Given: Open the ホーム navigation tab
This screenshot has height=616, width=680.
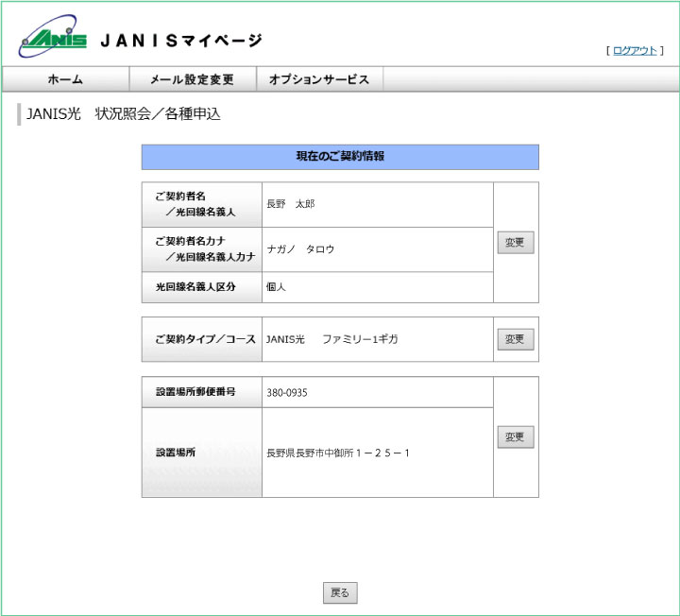Looking at the screenshot, I should tap(65, 79).
